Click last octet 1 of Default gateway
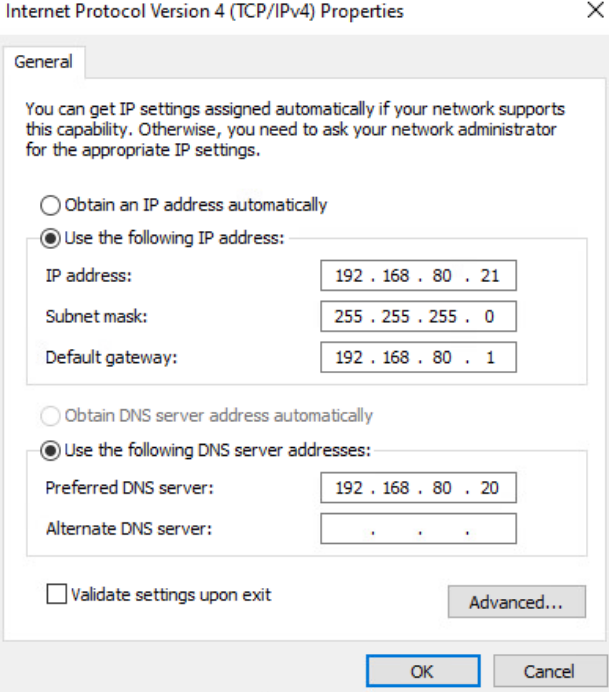The width and height of the screenshot is (609, 692). tap(490, 357)
